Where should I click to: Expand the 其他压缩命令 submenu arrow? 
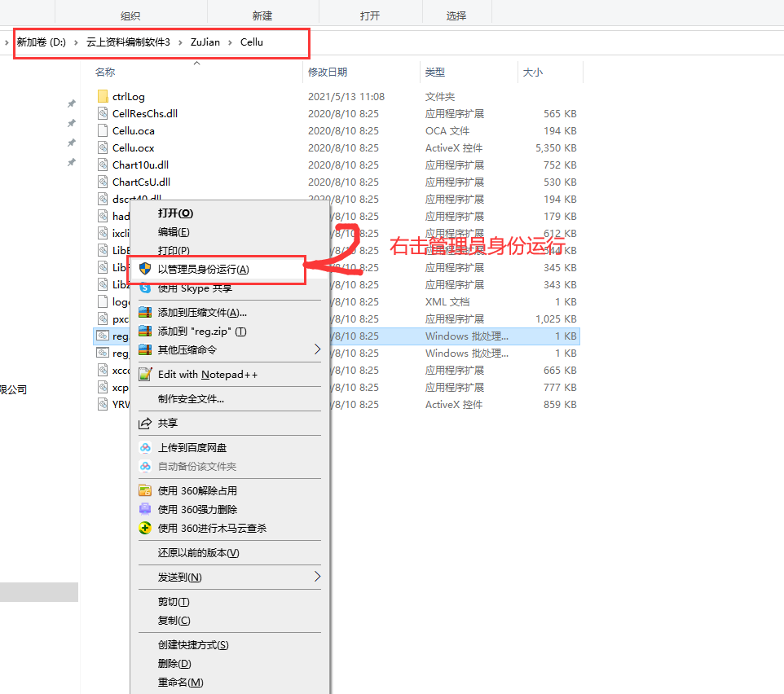click(318, 349)
